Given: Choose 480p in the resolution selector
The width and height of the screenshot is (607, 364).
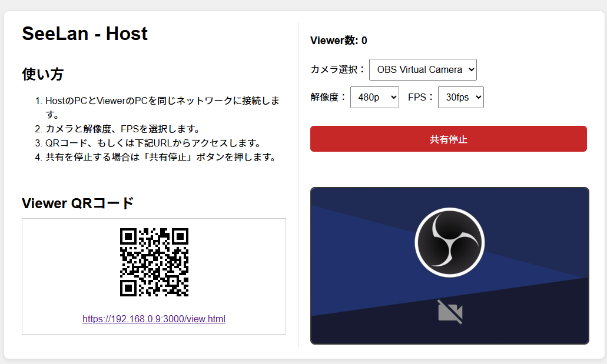Looking at the screenshot, I should [374, 97].
